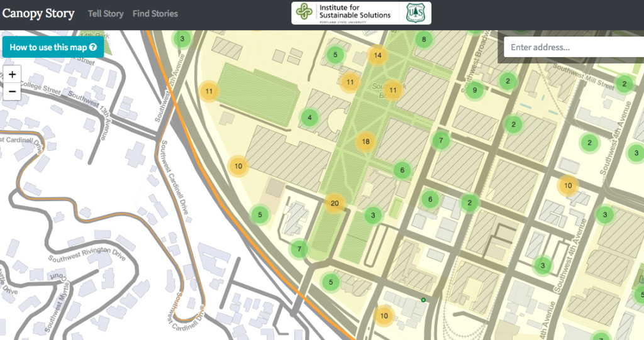The image size is (644, 340).
Task: Click the Southwest Mill Street label
Action: click(584, 76)
